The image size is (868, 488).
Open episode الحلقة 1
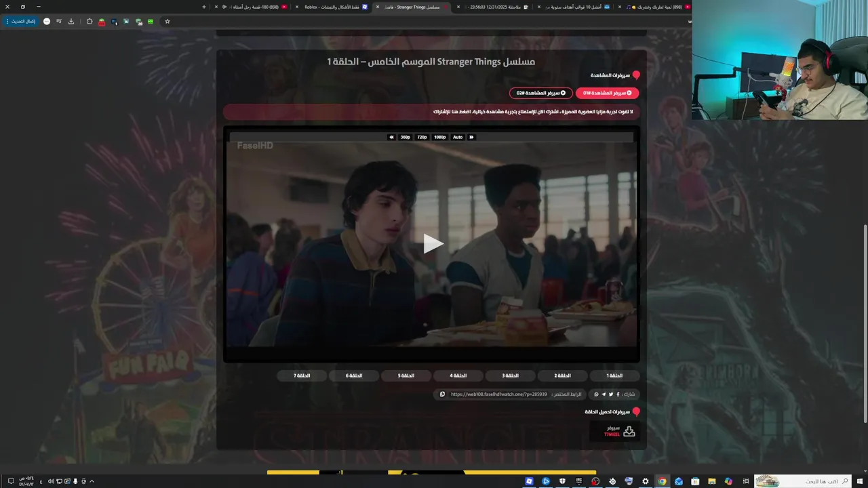point(614,375)
